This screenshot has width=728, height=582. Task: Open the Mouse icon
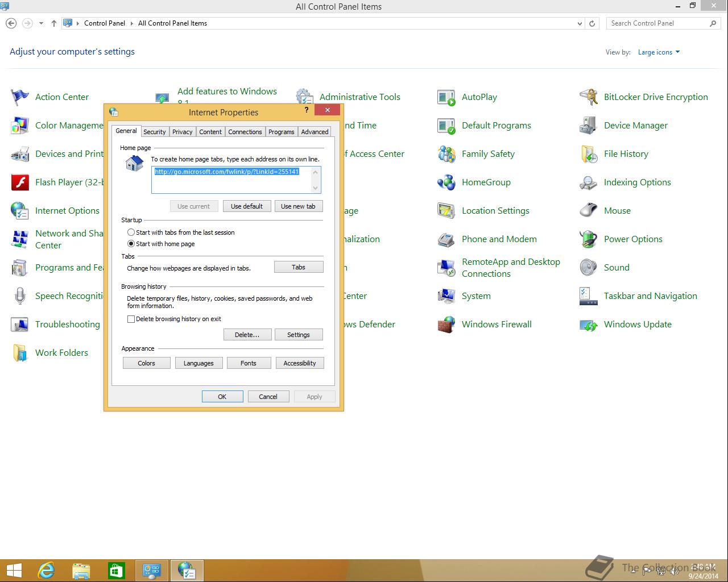[589, 211]
